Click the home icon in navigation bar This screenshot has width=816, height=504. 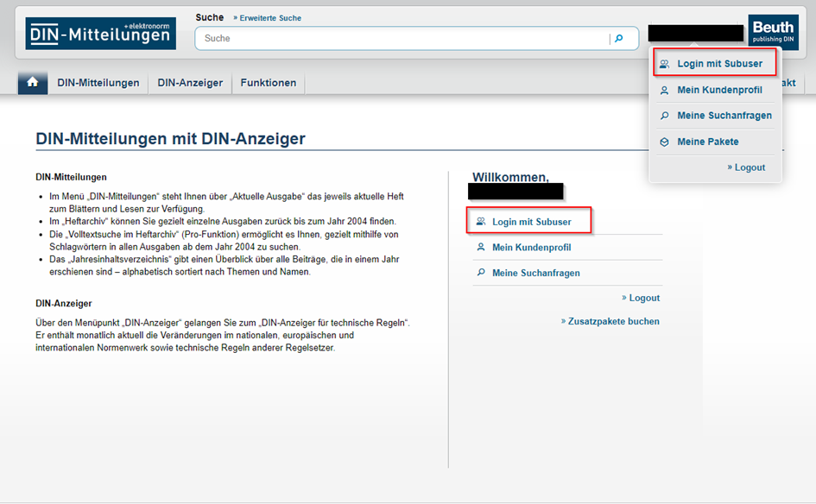[33, 83]
